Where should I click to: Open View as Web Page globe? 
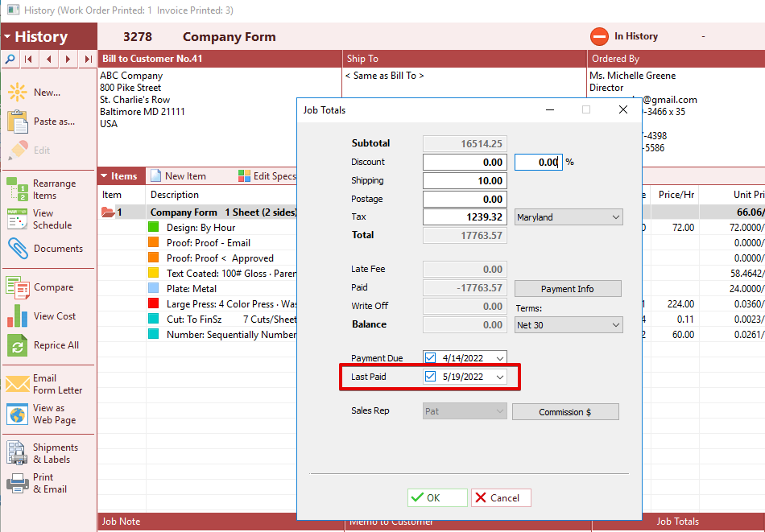click(x=18, y=414)
